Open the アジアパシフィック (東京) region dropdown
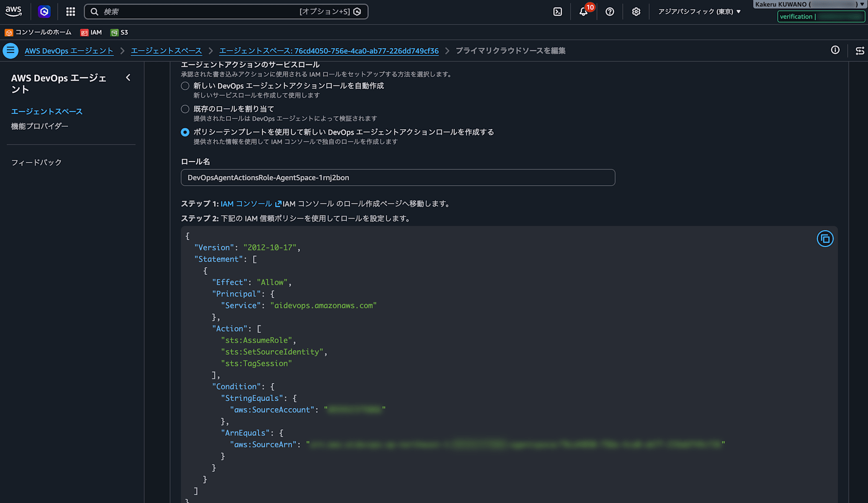 699,12
